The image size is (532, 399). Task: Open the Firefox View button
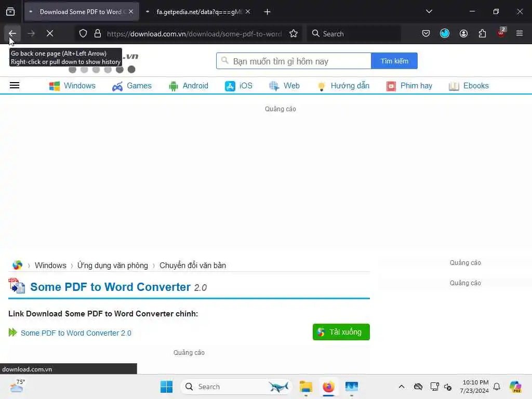(x=10, y=12)
